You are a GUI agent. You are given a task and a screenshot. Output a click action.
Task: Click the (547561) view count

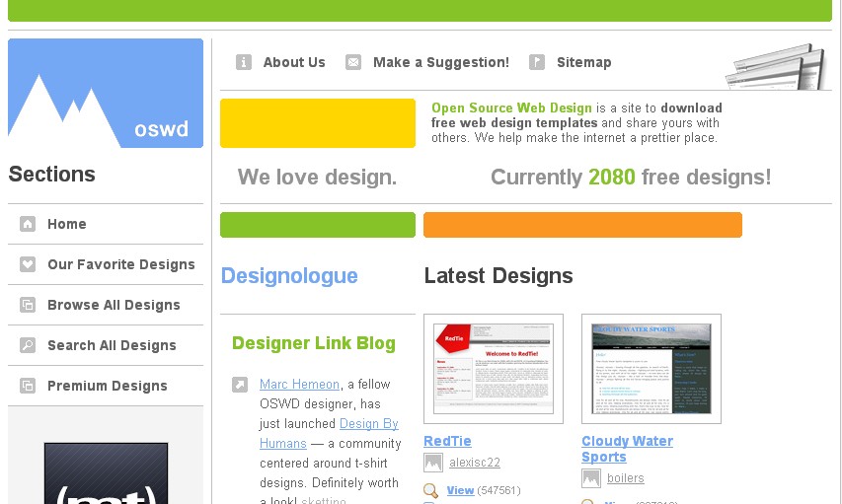(498, 490)
